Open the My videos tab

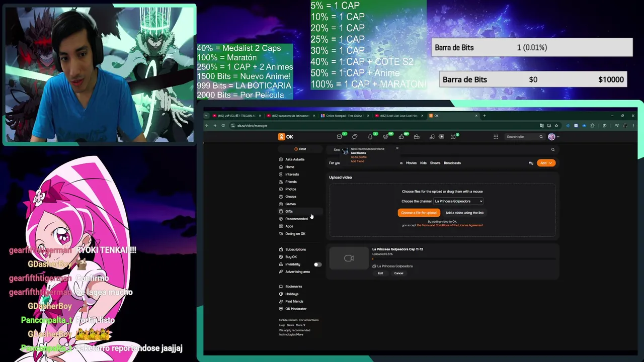531,163
